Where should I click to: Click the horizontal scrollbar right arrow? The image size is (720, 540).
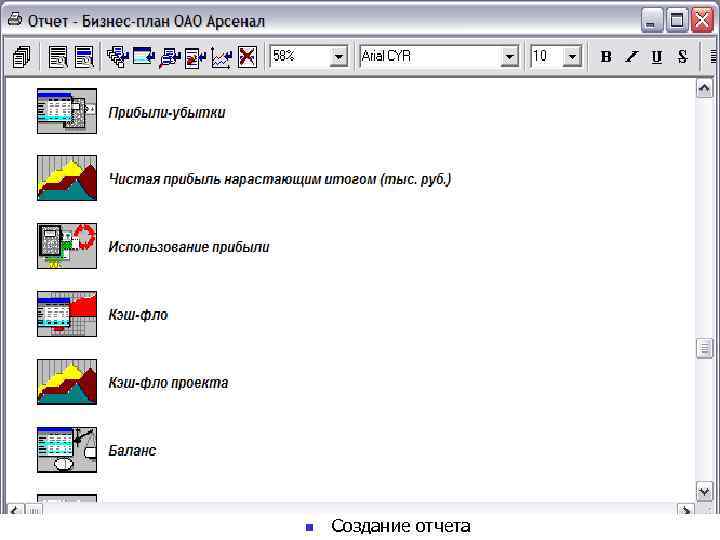click(x=686, y=509)
